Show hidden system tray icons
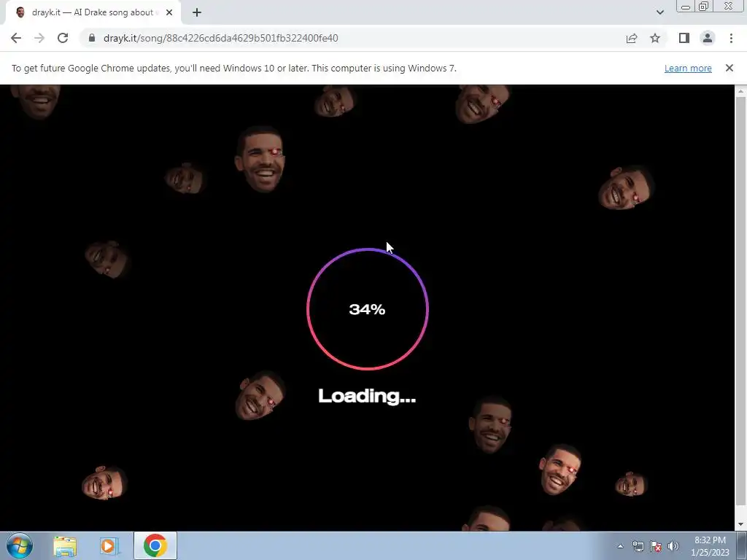747x560 pixels. (620, 547)
